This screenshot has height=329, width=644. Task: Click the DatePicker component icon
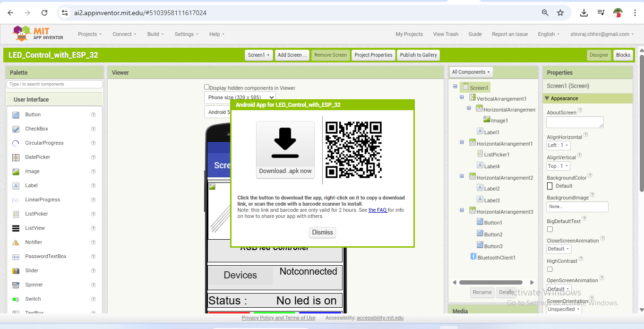pos(16,157)
